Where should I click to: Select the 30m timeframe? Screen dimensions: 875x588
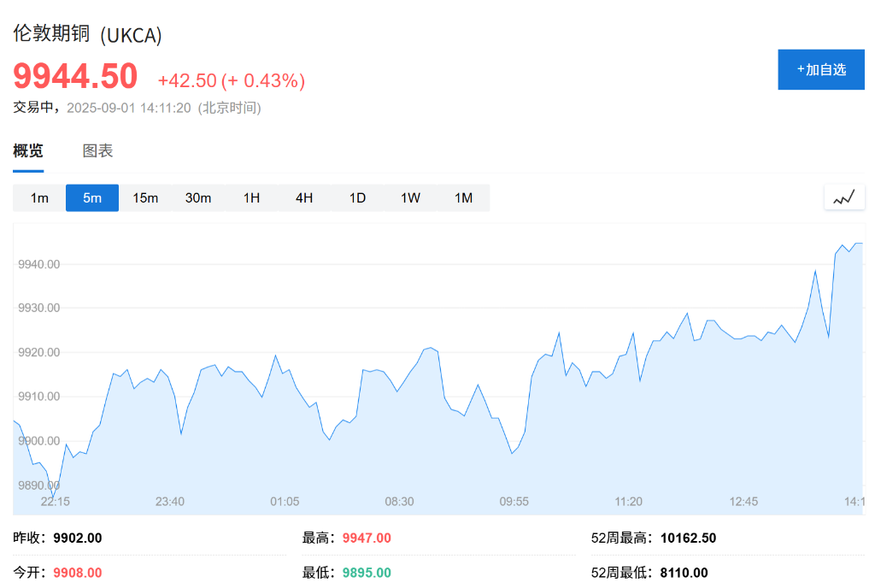click(x=198, y=197)
